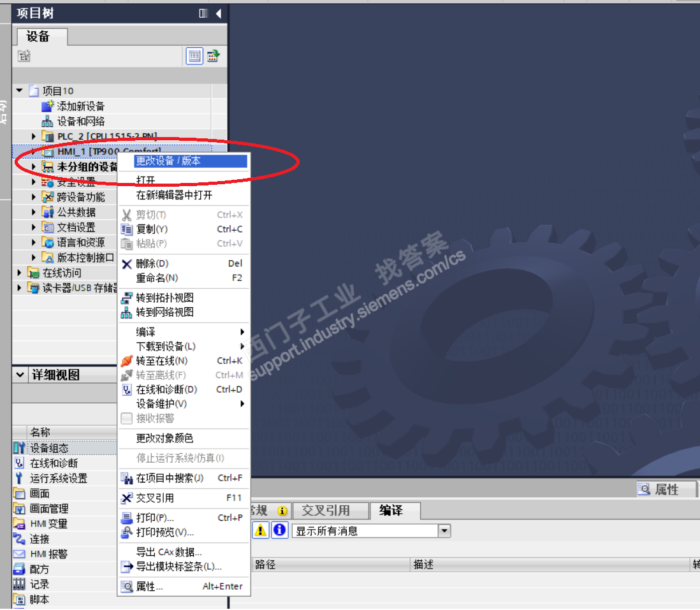
Task: Click the 配方 recipes icon
Action: (18, 569)
